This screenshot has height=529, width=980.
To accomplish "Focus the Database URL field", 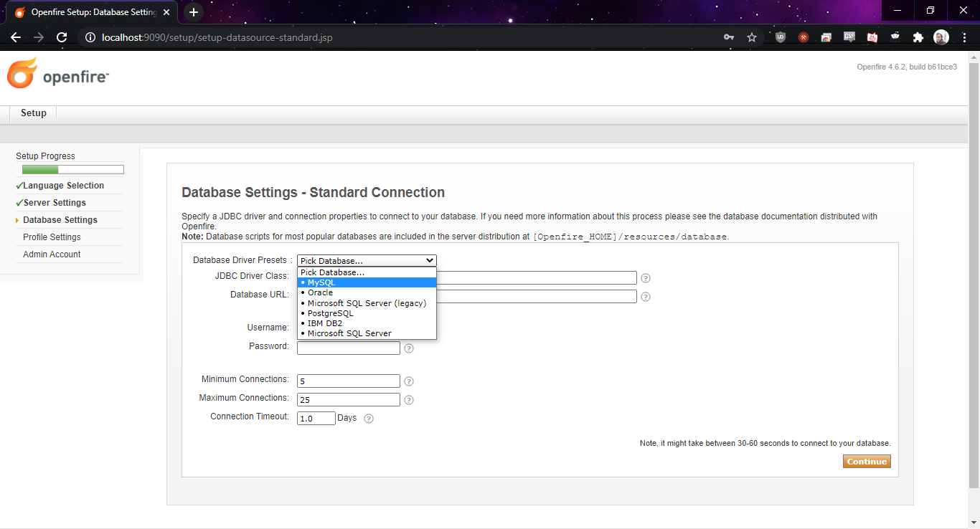I will tap(467, 296).
